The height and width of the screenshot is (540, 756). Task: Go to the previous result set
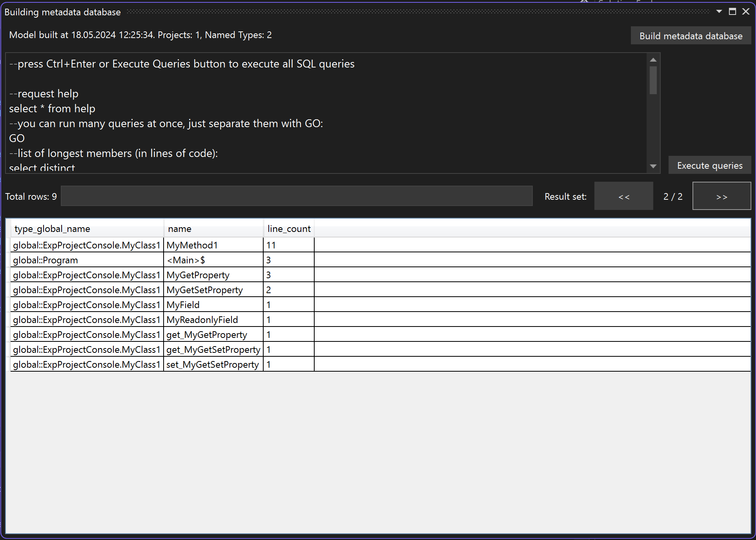[x=623, y=196]
